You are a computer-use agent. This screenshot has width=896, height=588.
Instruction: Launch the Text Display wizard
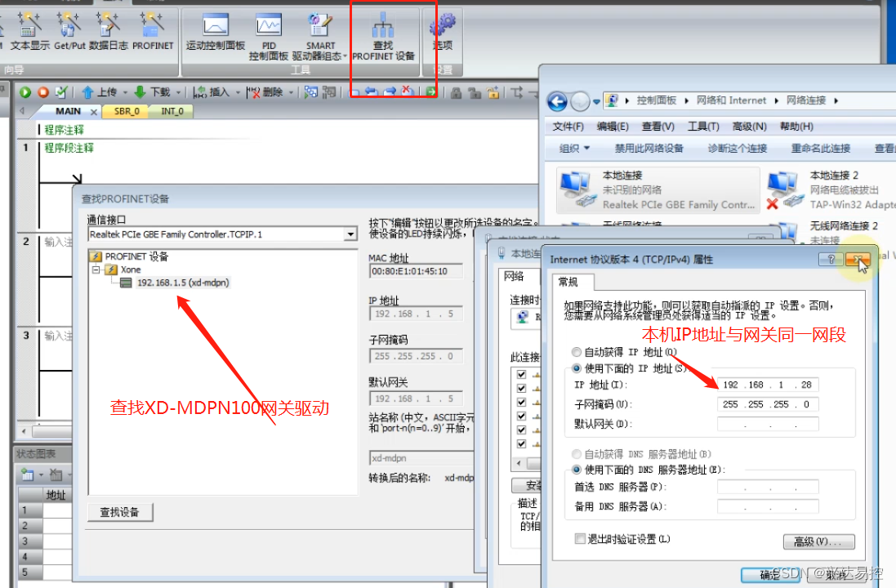click(29, 33)
